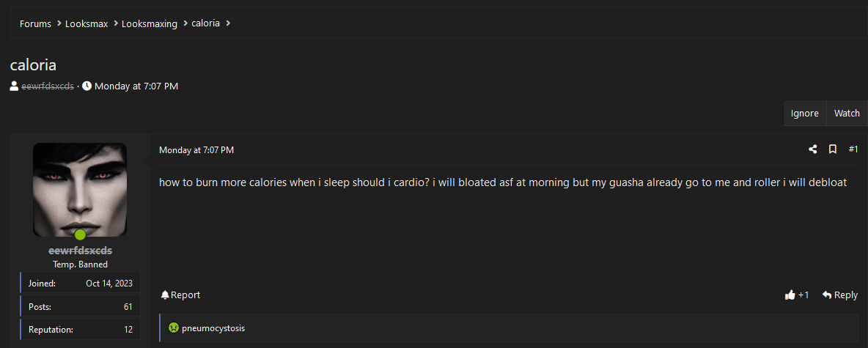Viewport: 868px width, 348px height.
Task: Click the poster's avatar image
Action: click(x=80, y=190)
